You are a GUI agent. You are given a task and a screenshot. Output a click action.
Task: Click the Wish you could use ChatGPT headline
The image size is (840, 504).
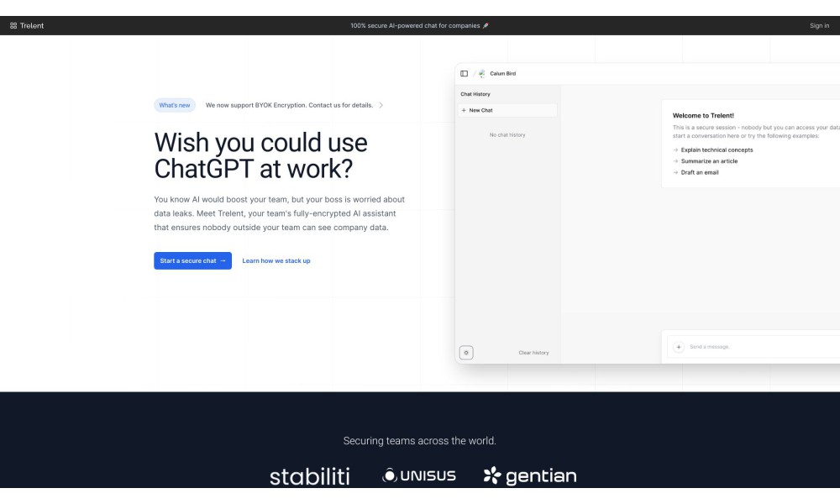(261, 155)
